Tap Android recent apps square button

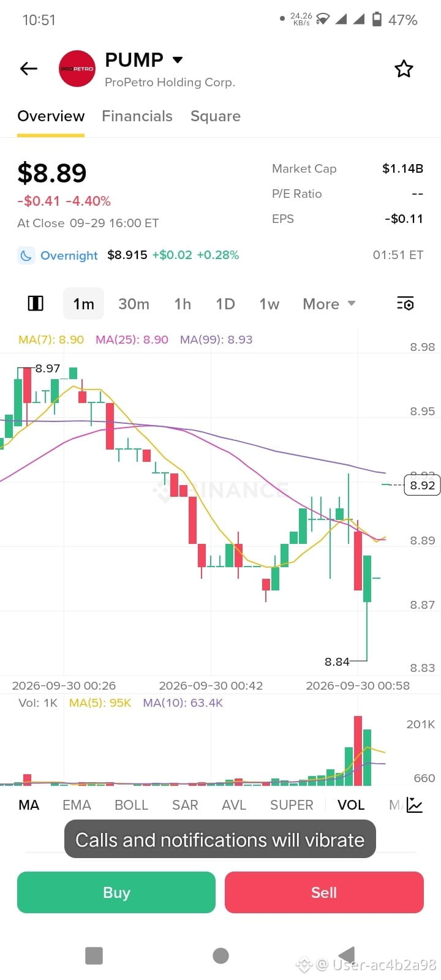(x=94, y=956)
